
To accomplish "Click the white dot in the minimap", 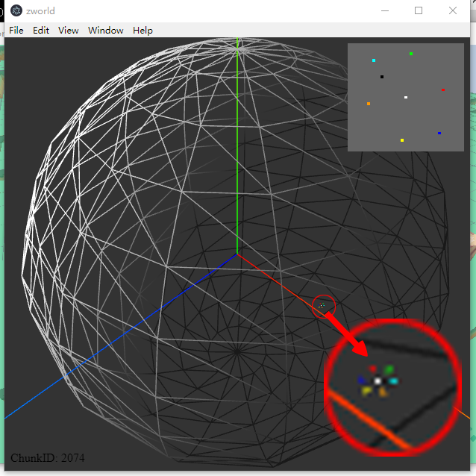I will [406, 98].
